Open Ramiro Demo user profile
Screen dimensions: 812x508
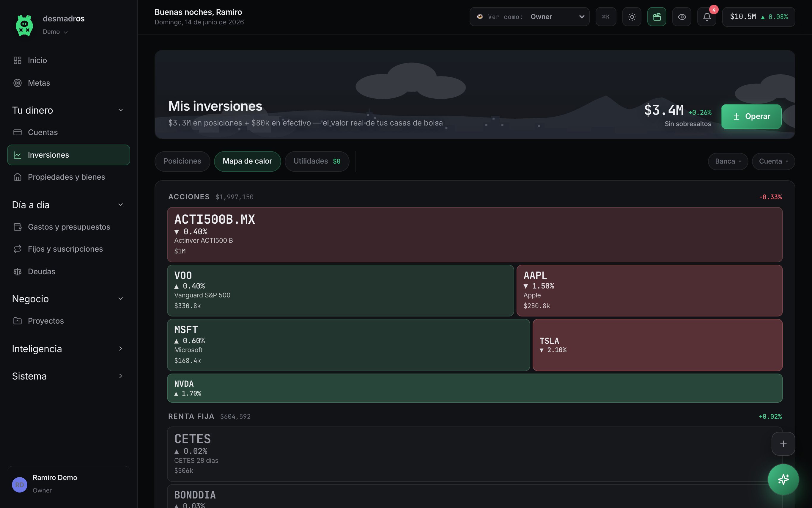68,484
